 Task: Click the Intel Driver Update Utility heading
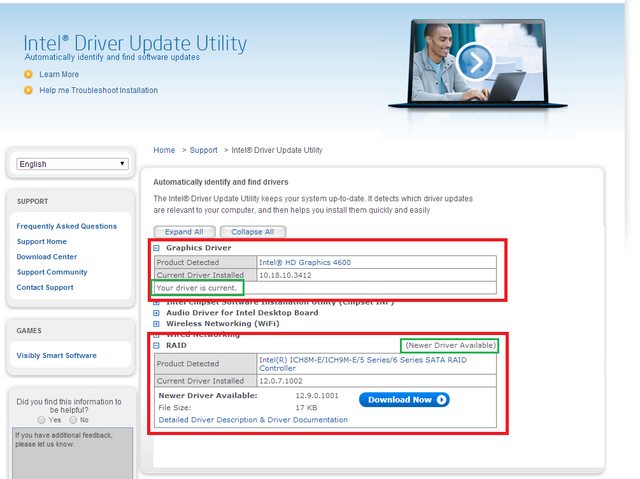[x=135, y=43]
